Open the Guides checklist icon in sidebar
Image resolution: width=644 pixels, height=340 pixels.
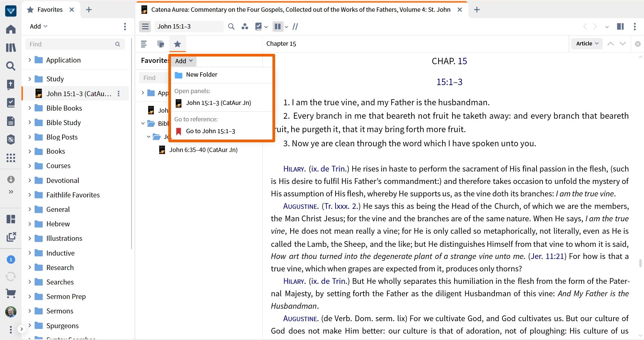(11, 103)
